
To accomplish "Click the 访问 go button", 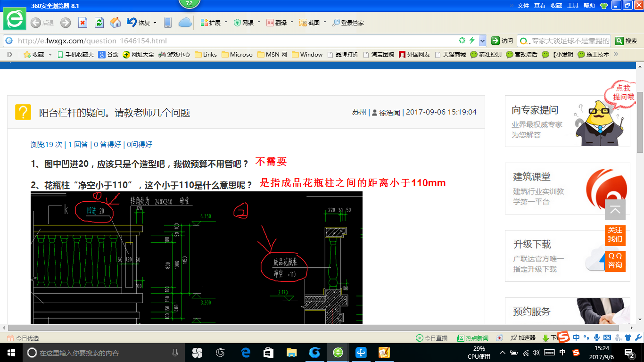I will [502, 41].
